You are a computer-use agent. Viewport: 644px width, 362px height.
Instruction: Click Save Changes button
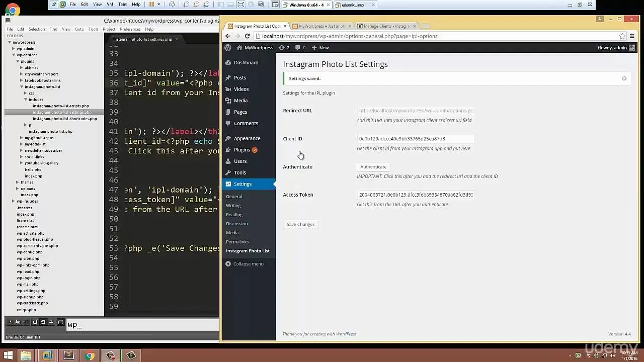pos(300,224)
